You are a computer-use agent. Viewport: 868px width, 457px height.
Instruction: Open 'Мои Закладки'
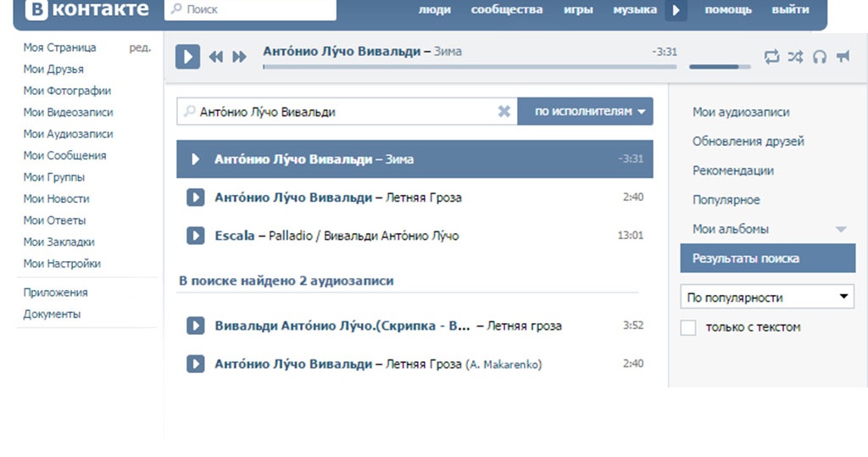click(59, 242)
